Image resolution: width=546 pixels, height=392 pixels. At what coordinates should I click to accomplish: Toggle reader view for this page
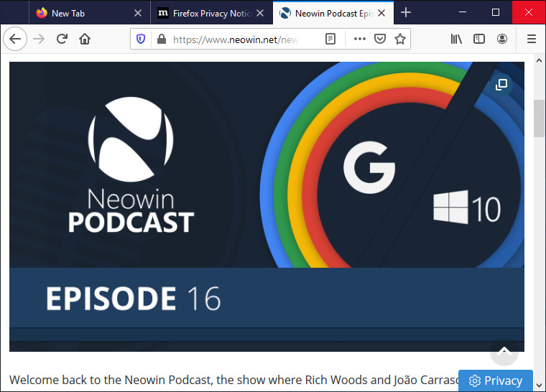click(330, 39)
